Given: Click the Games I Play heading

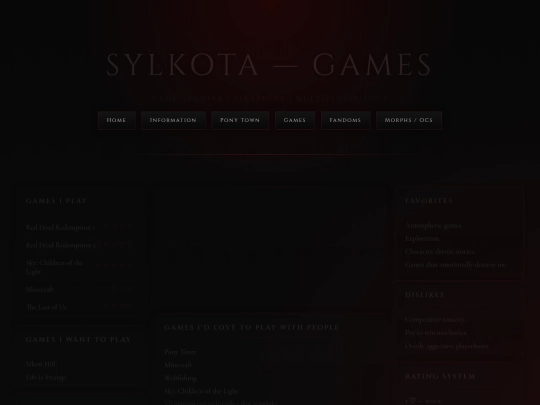Looking at the screenshot, I should [x=56, y=201].
